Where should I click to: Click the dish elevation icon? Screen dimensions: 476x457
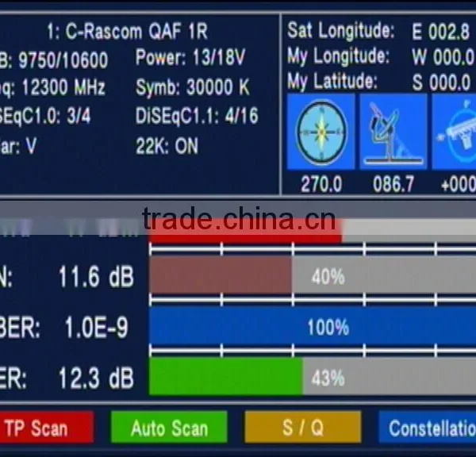coord(393,132)
